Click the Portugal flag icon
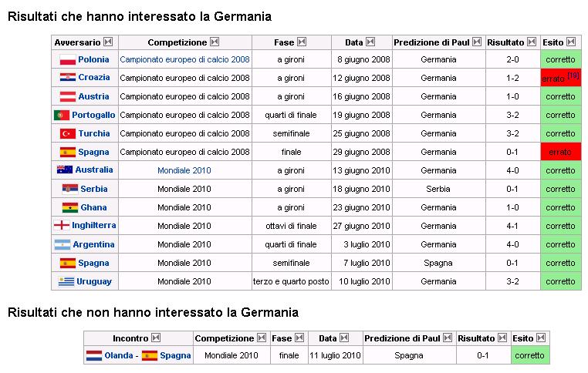The width and height of the screenshot is (588, 373). (x=62, y=115)
